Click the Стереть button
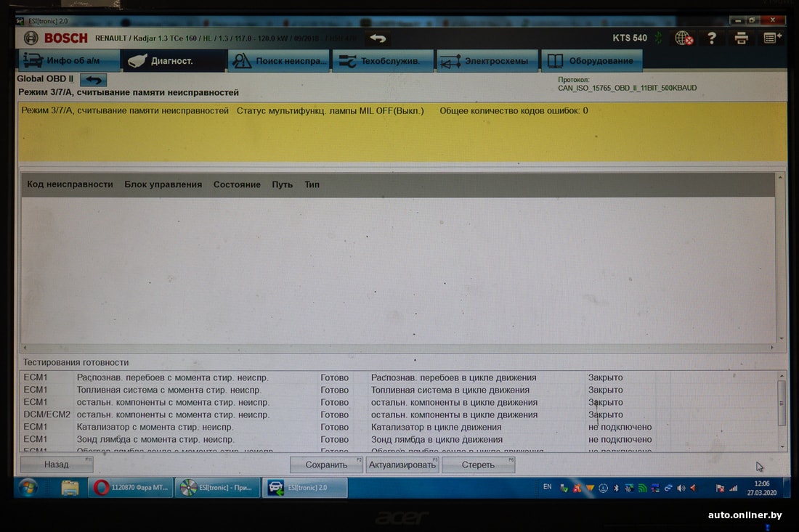 click(478, 465)
